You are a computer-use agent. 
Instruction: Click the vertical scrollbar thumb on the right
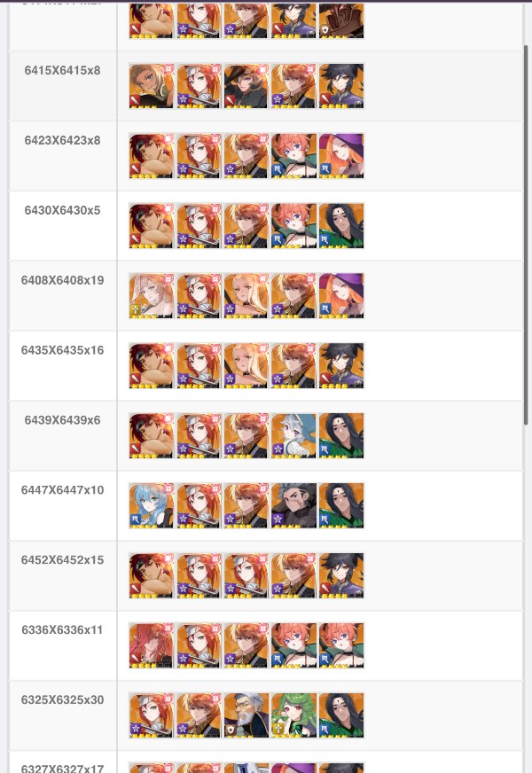527,235
